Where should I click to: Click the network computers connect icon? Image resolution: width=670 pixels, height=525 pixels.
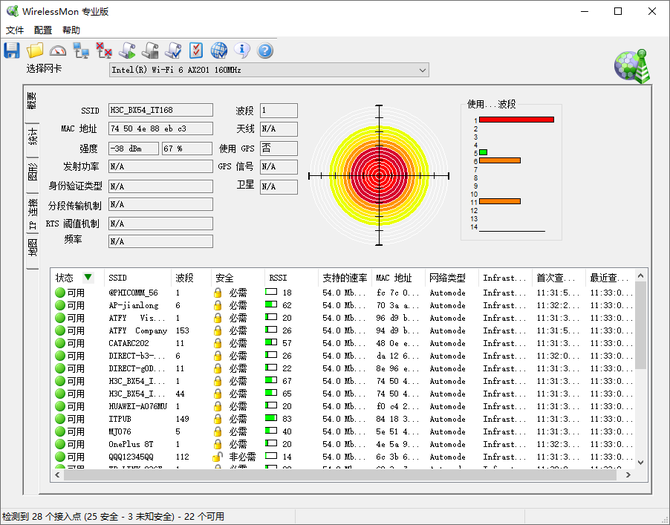click(82, 50)
